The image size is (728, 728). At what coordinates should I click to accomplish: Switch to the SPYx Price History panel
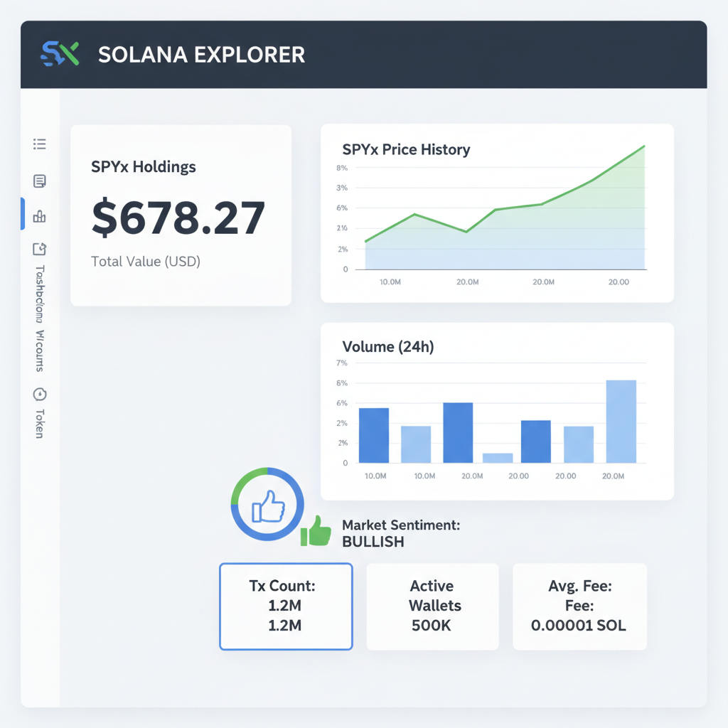tap(497, 212)
